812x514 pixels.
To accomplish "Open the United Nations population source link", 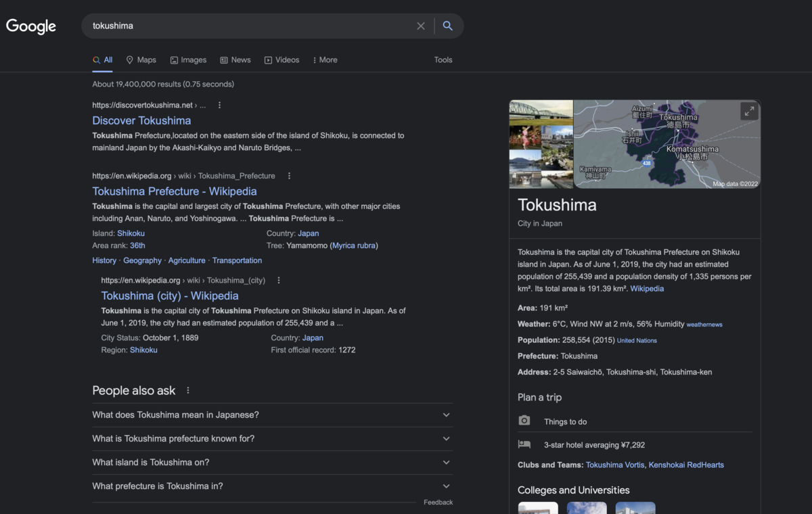I will click(x=637, y=341).
